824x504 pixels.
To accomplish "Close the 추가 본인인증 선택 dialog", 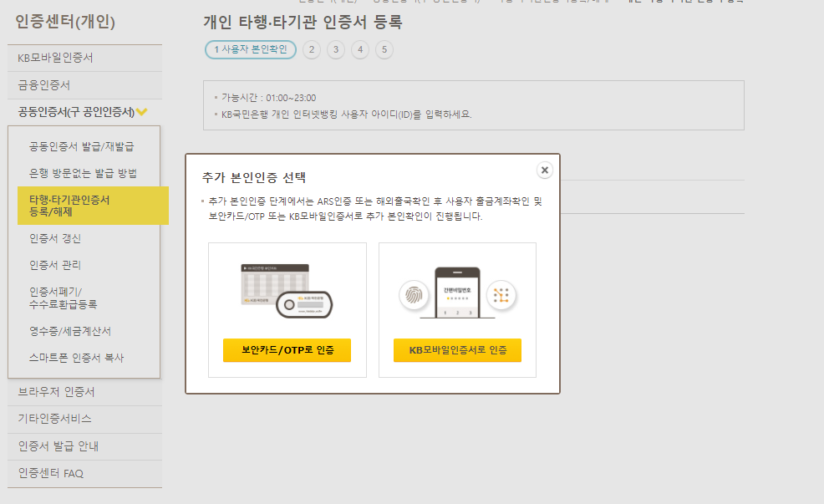I will [x=544, y=170].
